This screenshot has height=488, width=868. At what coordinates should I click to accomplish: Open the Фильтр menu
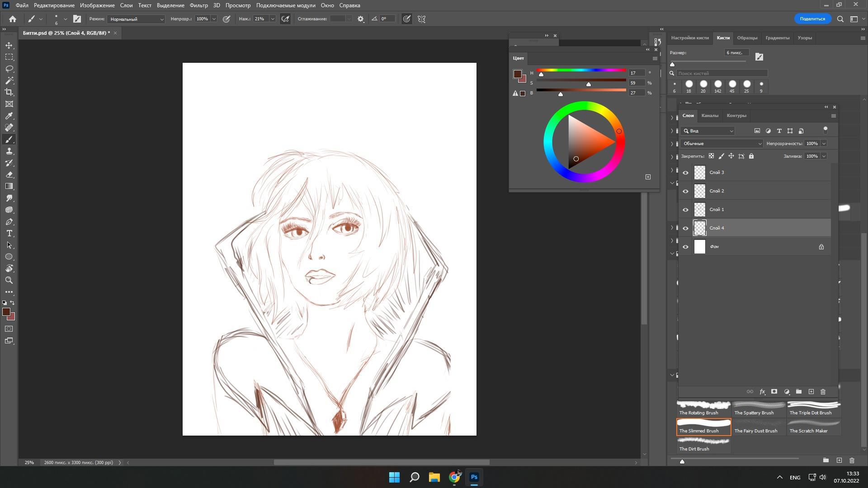198,5
